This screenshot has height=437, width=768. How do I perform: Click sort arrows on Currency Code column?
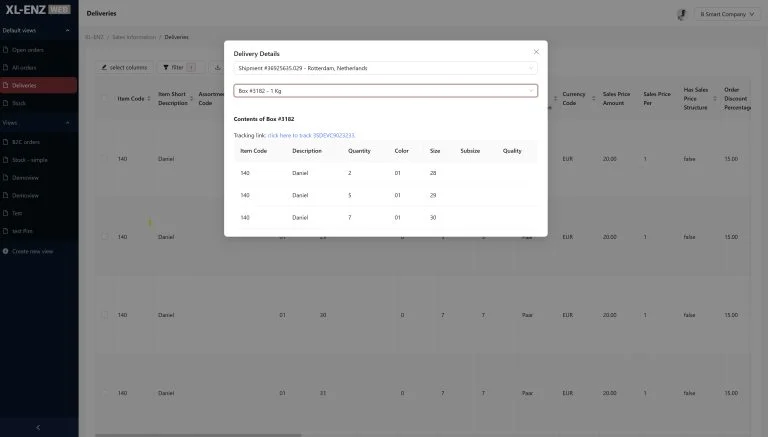coord(594,98)
